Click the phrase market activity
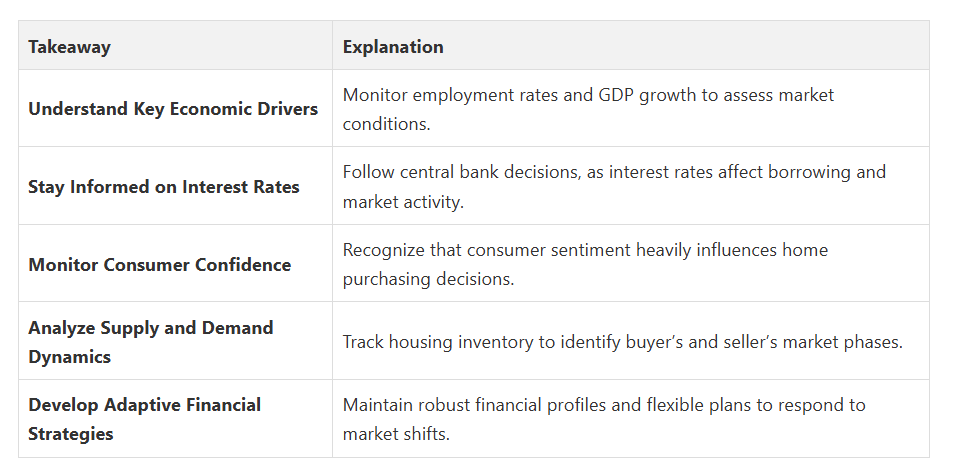The width and height of the screenshot is (966, 476). click(x=402, y=202)
